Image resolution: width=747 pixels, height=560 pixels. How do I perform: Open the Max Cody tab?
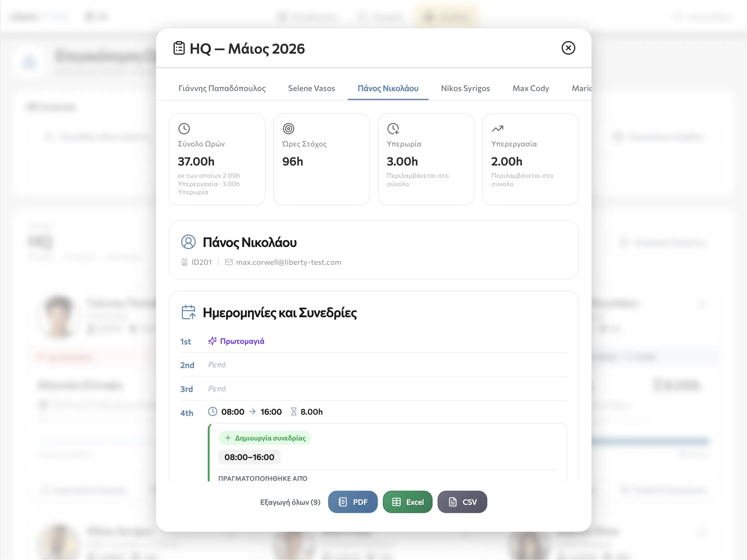[x=531, y=89]
